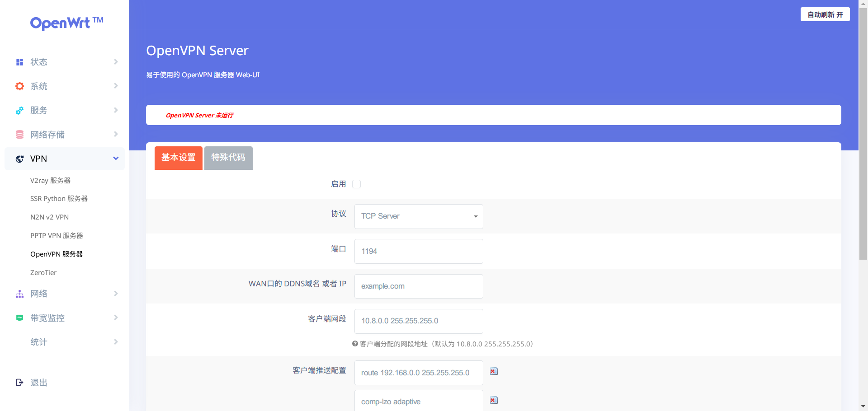The image size is (868, 411).
Task: Open the 服务 (Services) sidebar icon
Action: click(x=19, y=110)
